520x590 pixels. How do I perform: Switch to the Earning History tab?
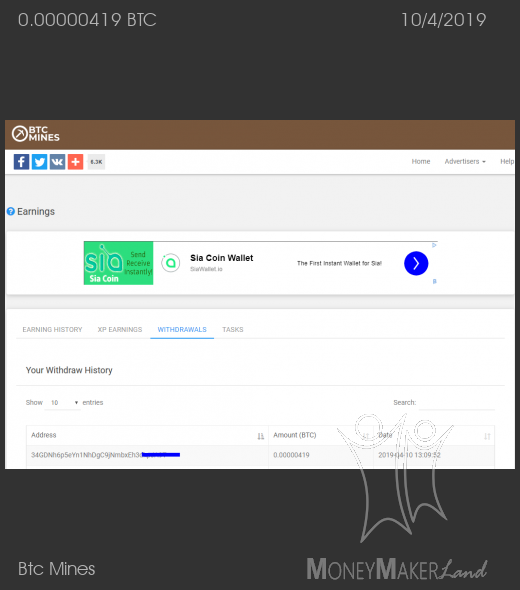[x=52, y=330]
